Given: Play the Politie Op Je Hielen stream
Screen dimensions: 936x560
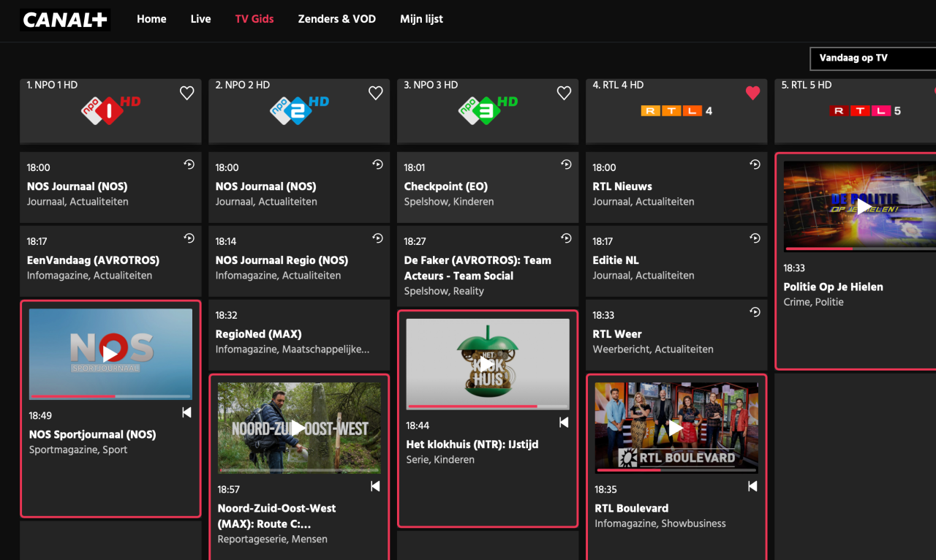Looking at the screenshot, I should [864, 206].
